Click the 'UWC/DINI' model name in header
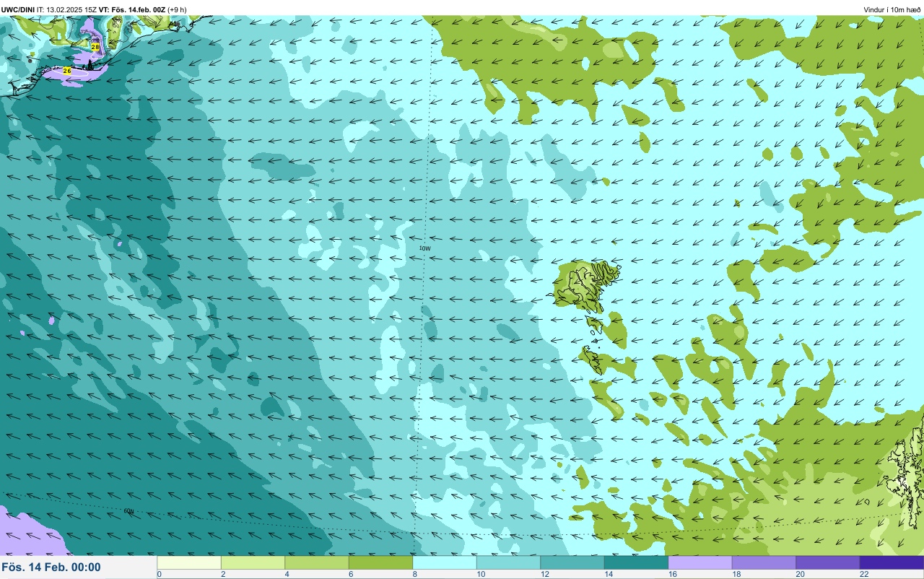Viewport: 924px width, 579px height. click(x=18, y=9)
